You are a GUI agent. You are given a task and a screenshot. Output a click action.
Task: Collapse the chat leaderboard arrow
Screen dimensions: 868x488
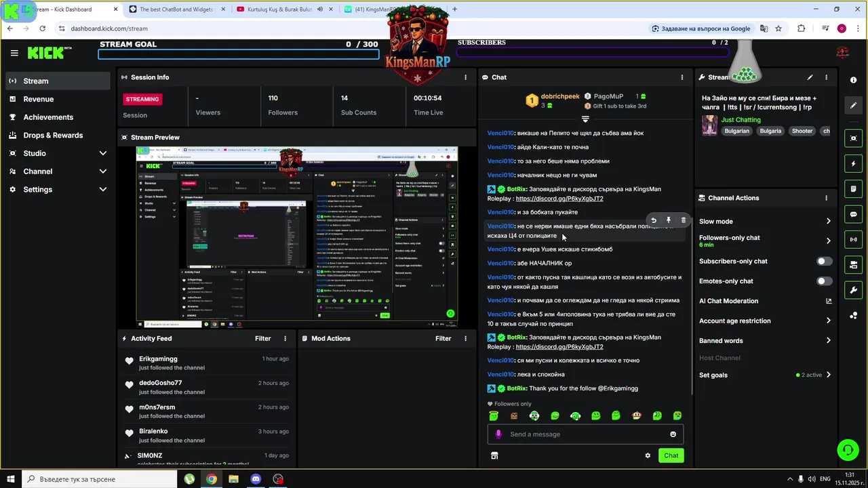click(x=585, y=119)
